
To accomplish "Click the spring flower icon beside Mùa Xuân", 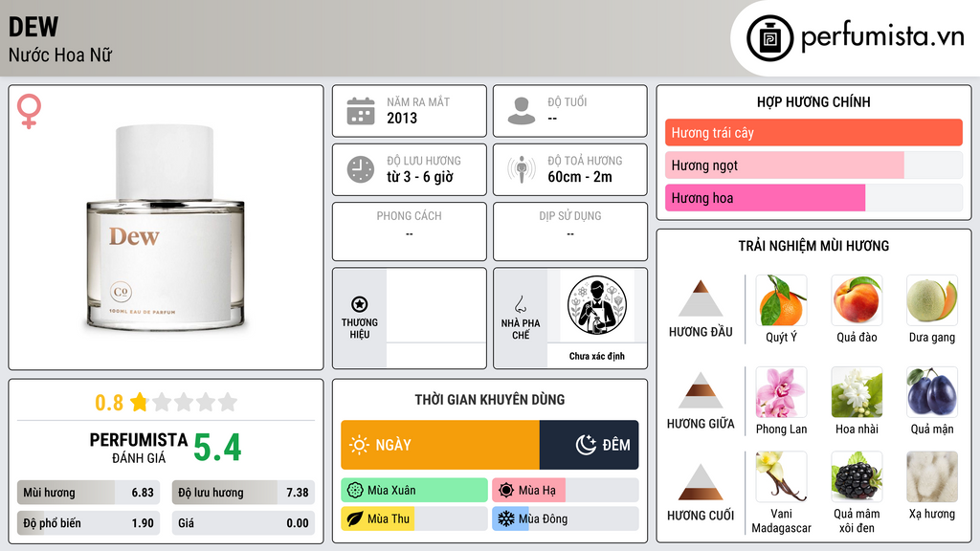I will pyautogui.click(x=355, y=491).
